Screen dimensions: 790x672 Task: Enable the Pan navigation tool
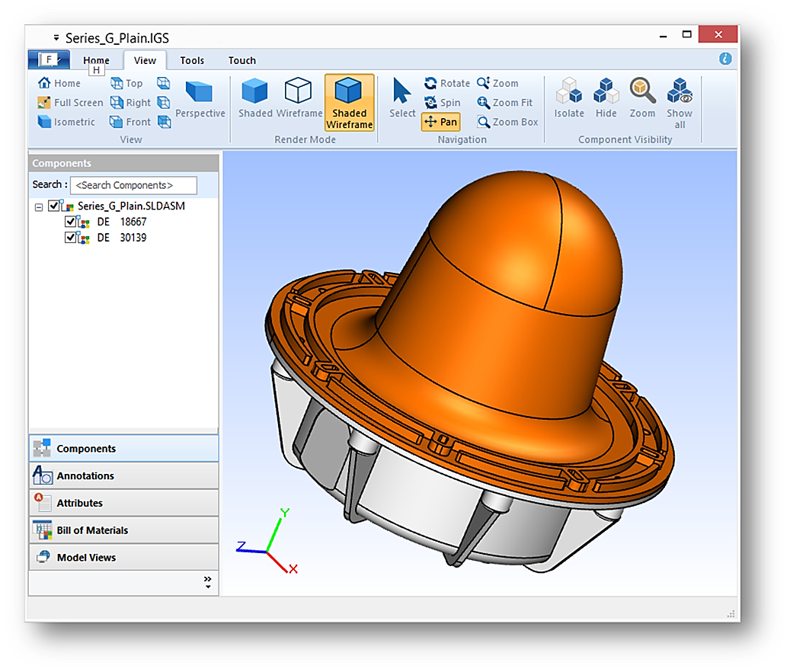(x=440, y=121)
